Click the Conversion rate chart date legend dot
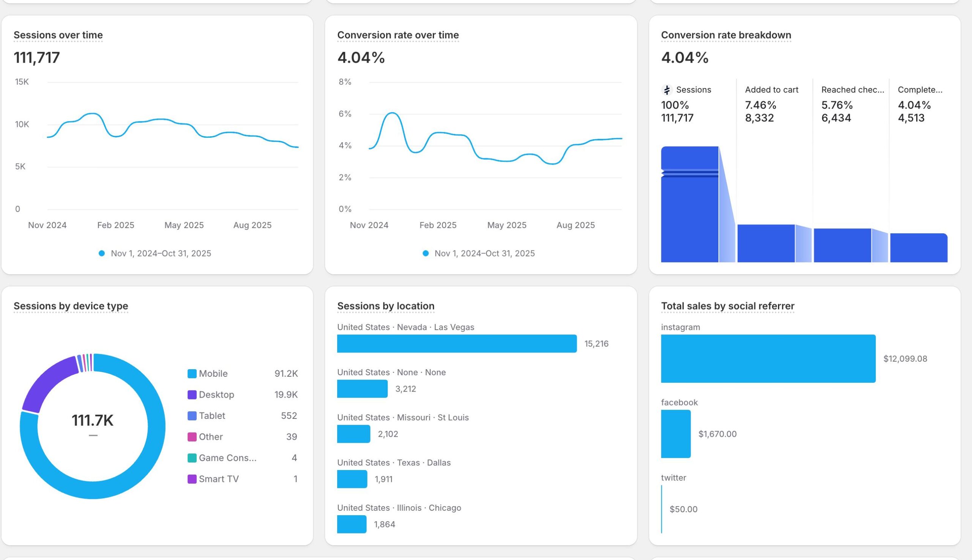This screenshot has width=972, height=560. coord(425,253)
